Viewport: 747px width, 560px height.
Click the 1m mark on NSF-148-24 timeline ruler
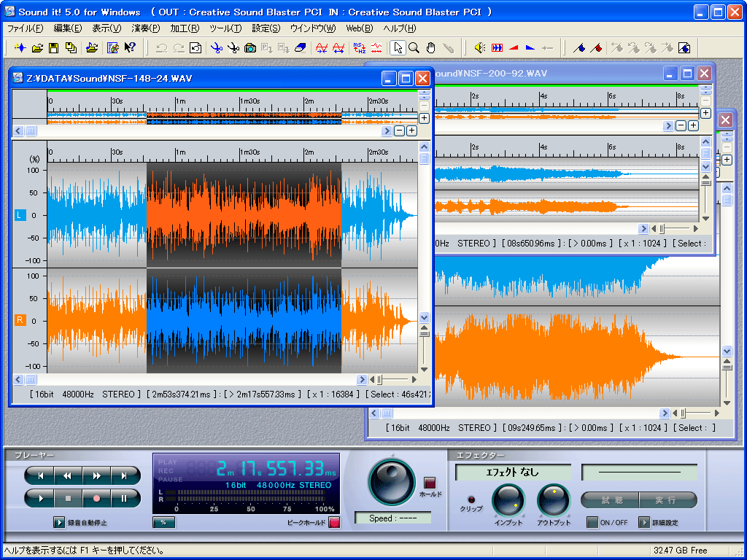179,152
